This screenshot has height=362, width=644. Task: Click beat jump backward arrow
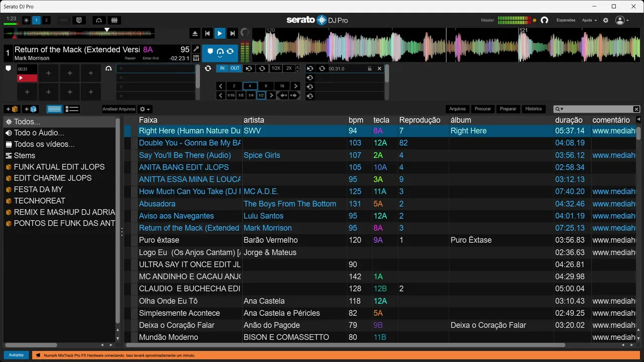tap(283, 96)
